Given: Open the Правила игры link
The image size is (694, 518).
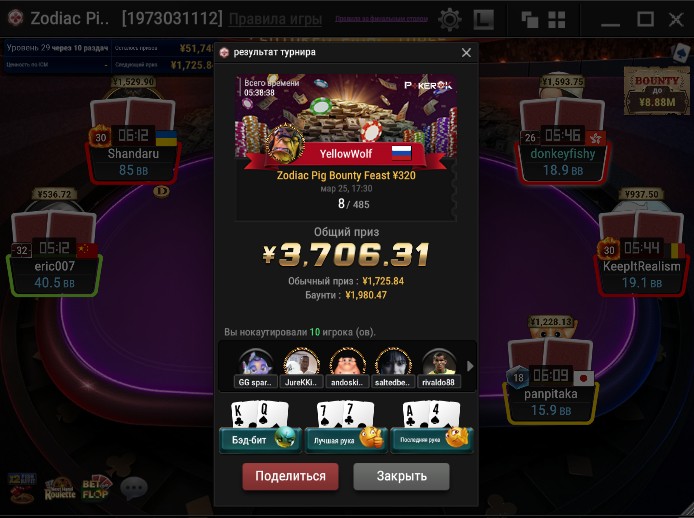Looking at the screenshot, I should tap(275, 19).
